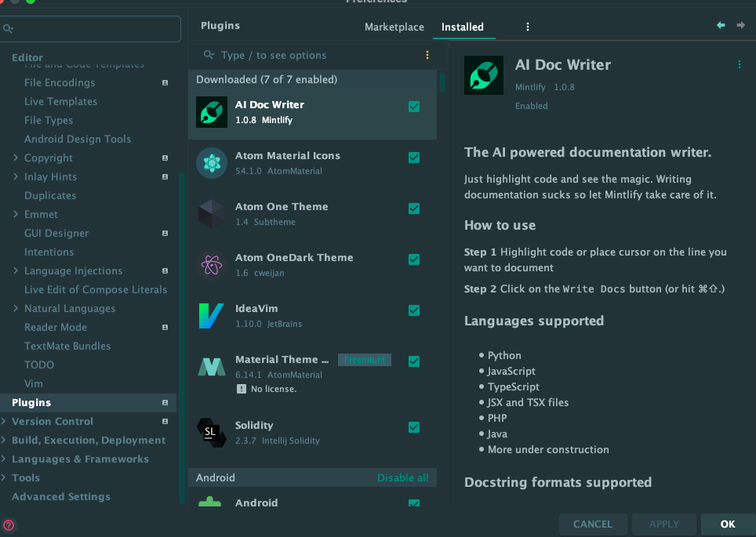Click the OK button
756x537 pixels.
coord(728,524)
